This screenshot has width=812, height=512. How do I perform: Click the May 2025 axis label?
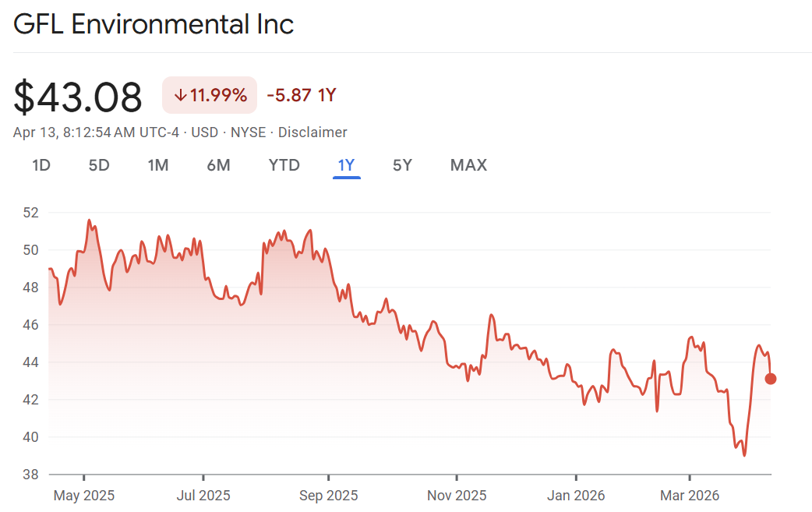85,496
